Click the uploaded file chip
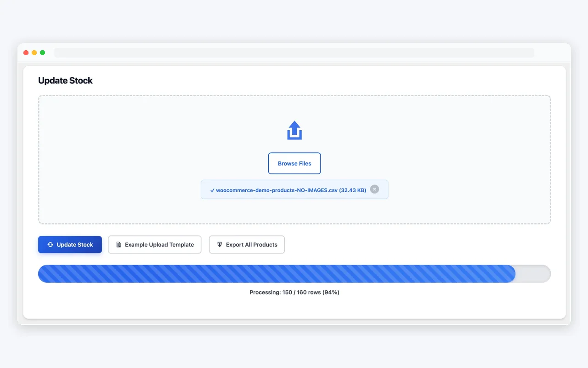The width and height of the screenshot is (588, 368). click(294, 189)
